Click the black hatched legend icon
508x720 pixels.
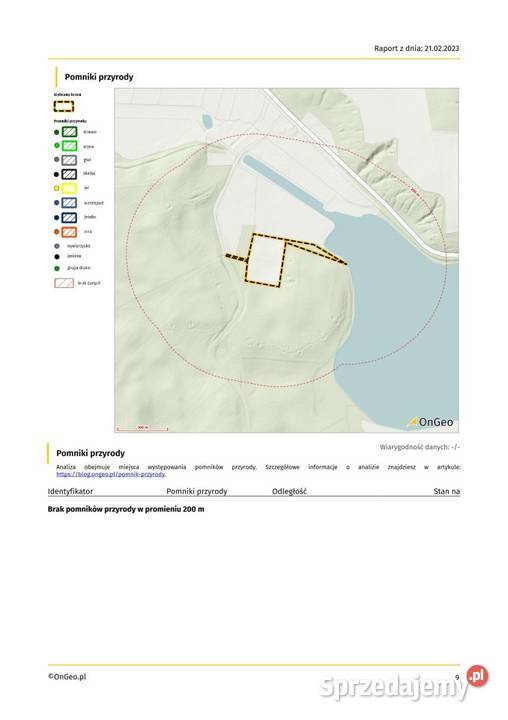click(69, 174)
